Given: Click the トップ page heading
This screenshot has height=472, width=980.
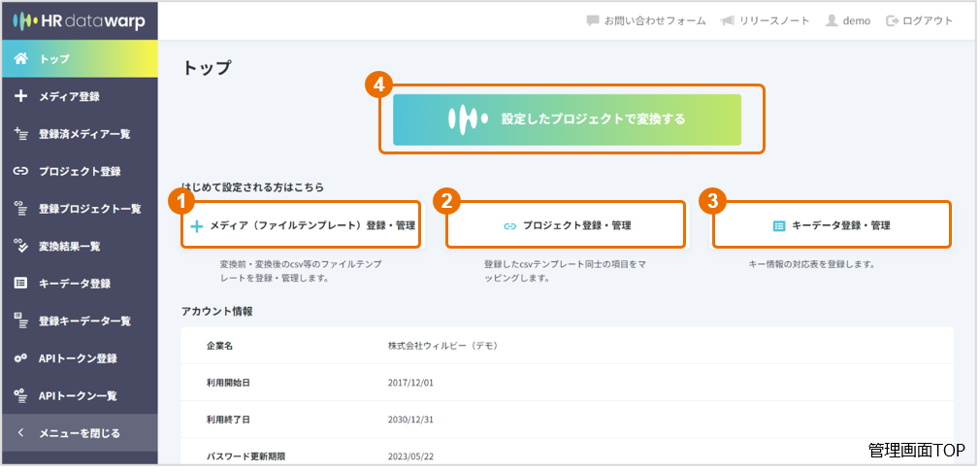Looking at the screenshot, I should point(207,68).
